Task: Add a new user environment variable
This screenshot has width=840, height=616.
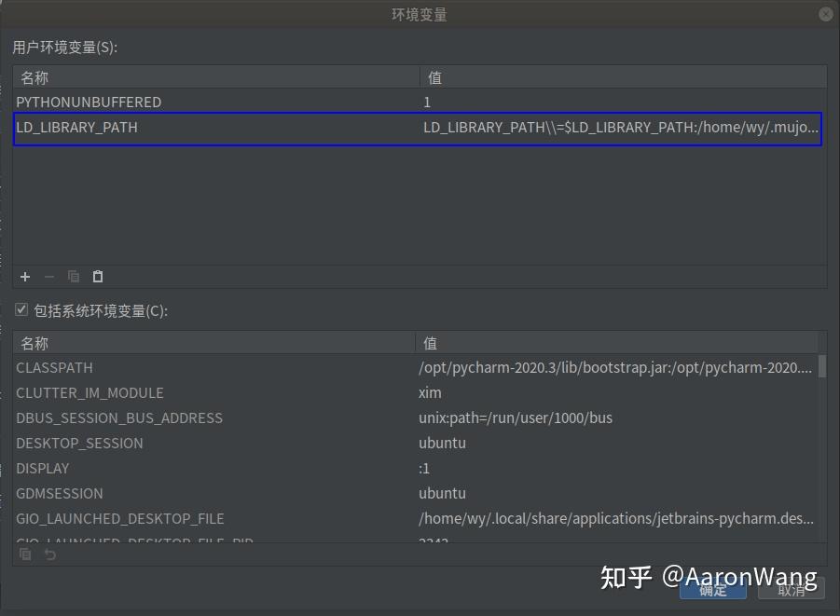Action: pyautogui.click(x=24, y=276)
